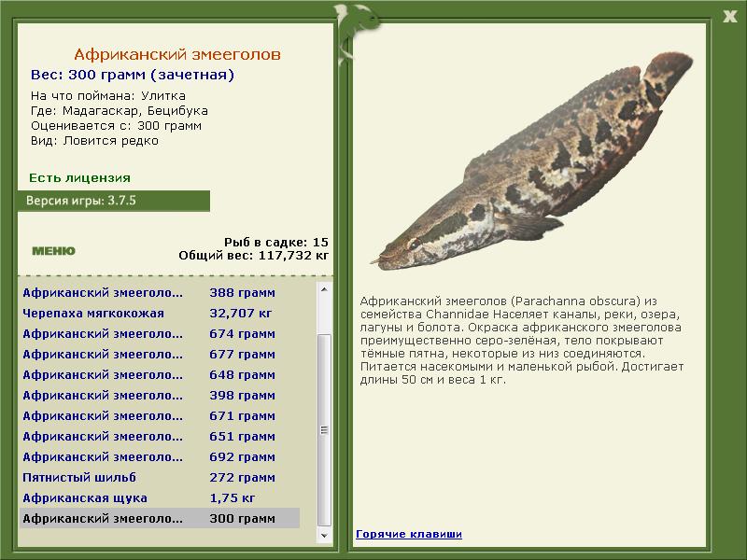The height and width of the screenshot is (560, 747).
Task: Select Африканский змееголов 671 грамм row
Action: tap(160, 415)
